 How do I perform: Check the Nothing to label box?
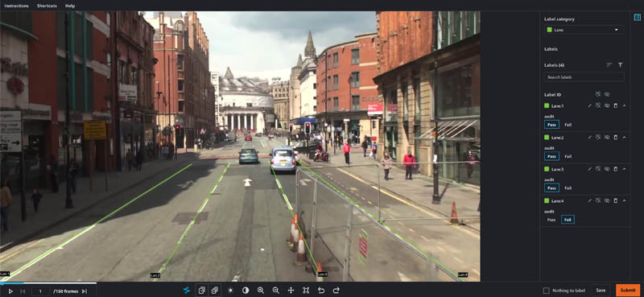coord(547,291)
